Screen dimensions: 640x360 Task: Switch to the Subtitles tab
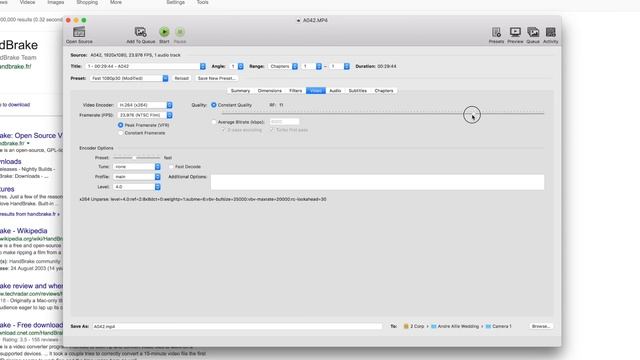point(358,91)
